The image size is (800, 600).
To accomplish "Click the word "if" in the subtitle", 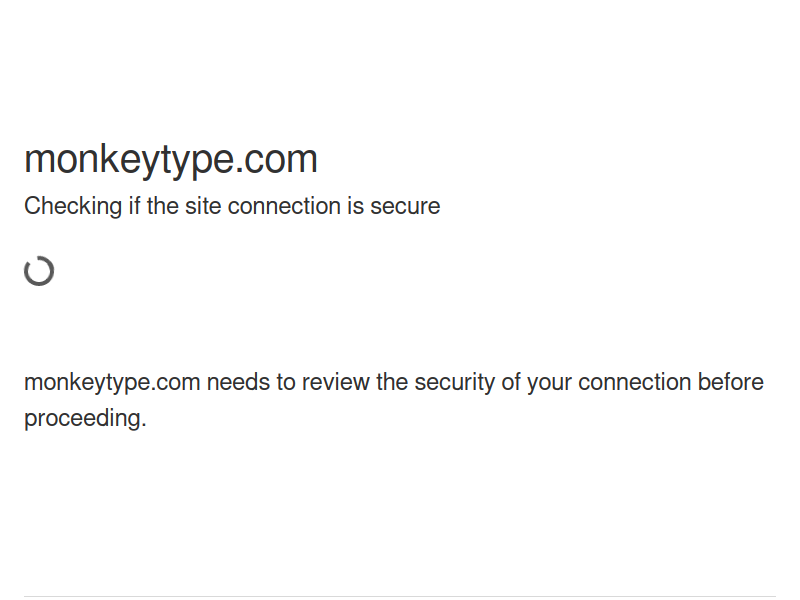I will point(134,207).
